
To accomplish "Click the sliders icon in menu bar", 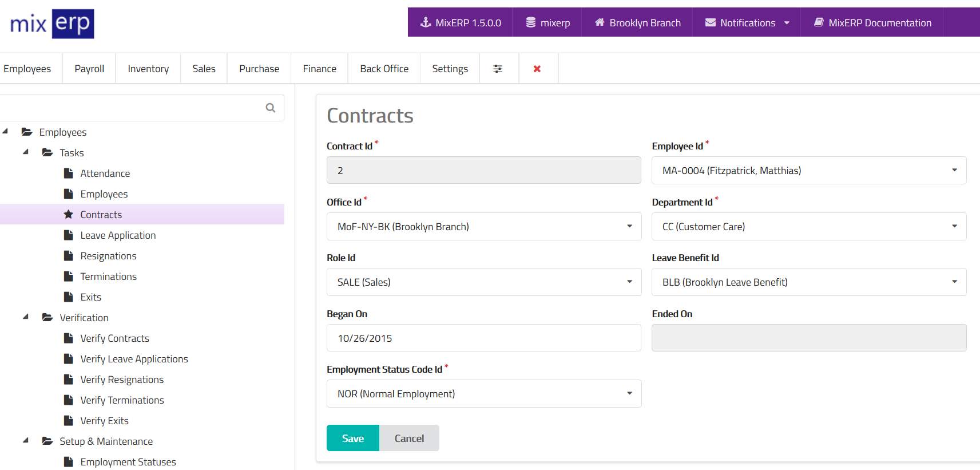I will point(498,69).
